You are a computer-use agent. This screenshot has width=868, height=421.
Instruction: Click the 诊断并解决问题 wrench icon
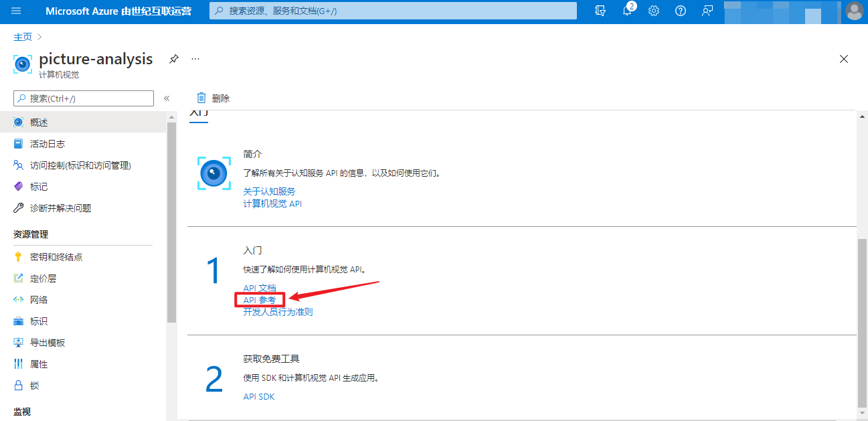(19, 208)
